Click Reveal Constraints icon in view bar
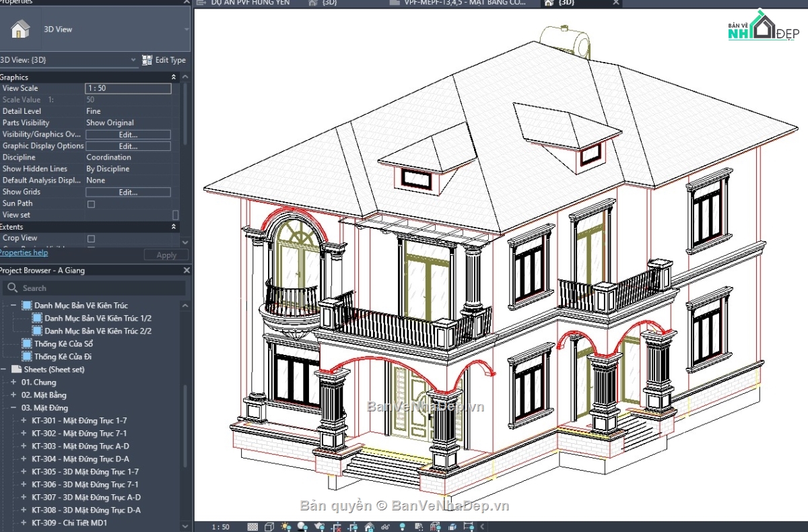Viewport: 808px width, 532px height. [x=469, y=527]
